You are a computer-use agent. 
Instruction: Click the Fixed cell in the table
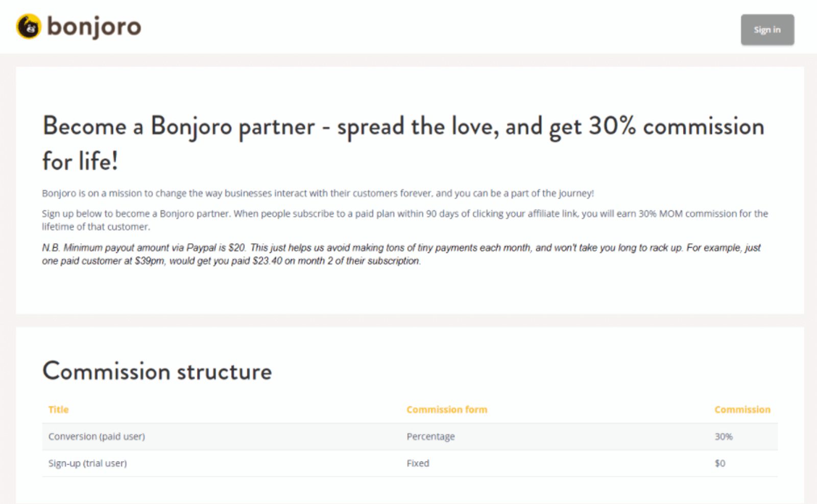click(418, 463)
